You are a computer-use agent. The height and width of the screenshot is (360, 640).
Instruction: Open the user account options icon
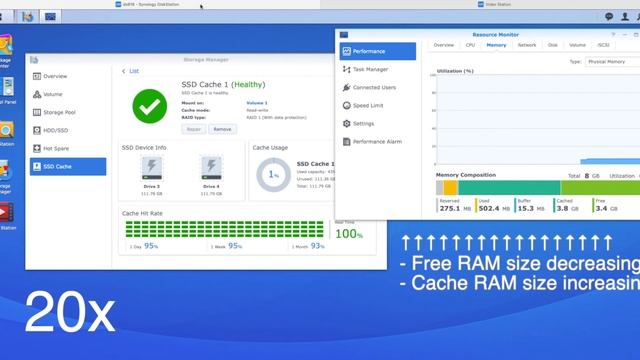624,16
